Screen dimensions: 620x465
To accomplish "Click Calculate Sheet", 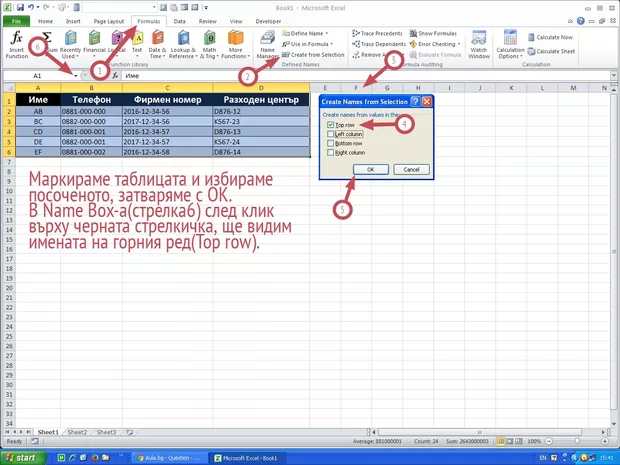I will pyautogui.click(x=551, y=51).
